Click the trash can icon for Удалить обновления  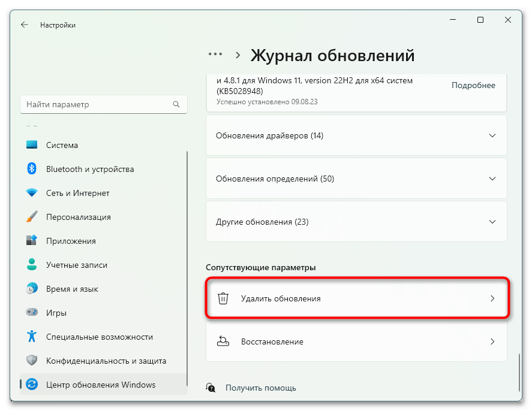pos(223,298)
